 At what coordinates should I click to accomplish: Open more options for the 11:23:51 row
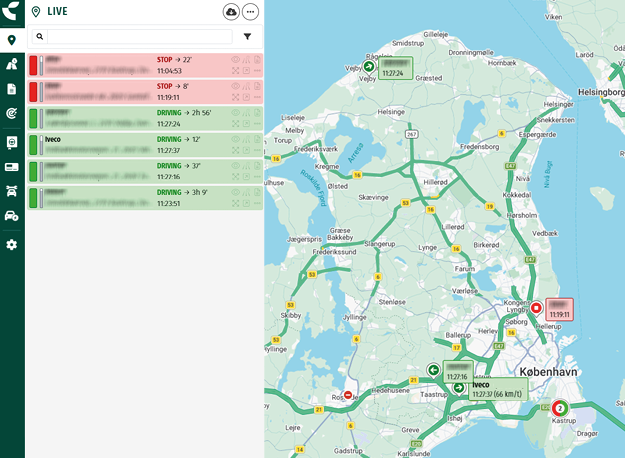(257, 203)
